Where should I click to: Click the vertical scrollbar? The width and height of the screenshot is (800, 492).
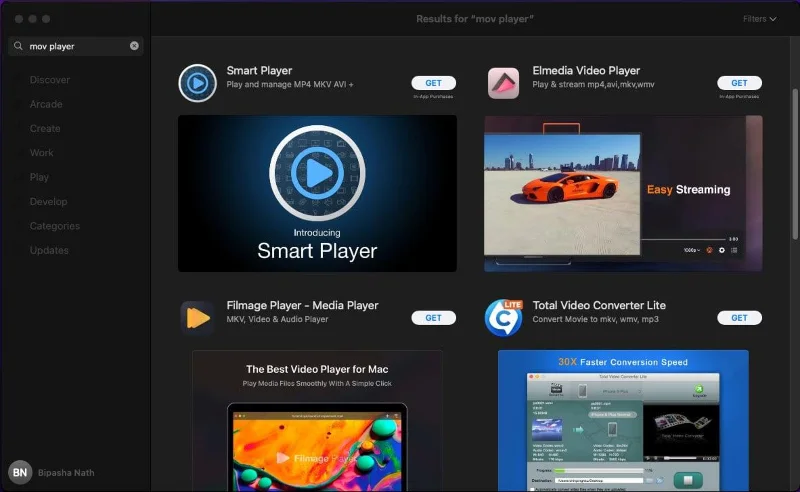[x=794, y=163]
